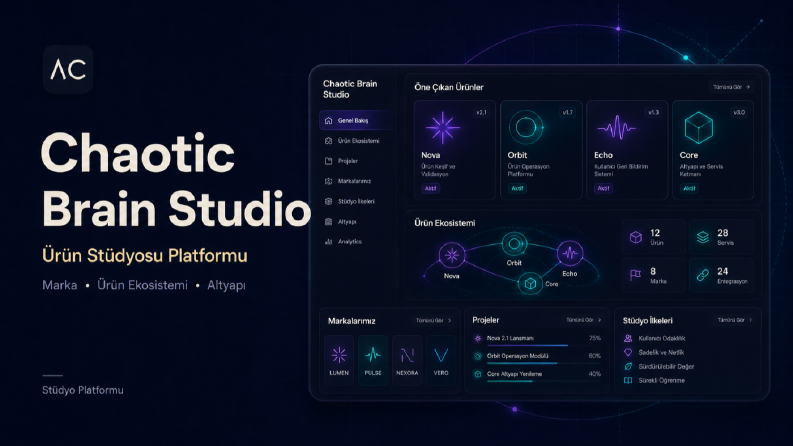Image resolution: width=793 pixels, height=446 pixels.
Task: Click the Aktif badge on Echo card
Action: point(603,188)
